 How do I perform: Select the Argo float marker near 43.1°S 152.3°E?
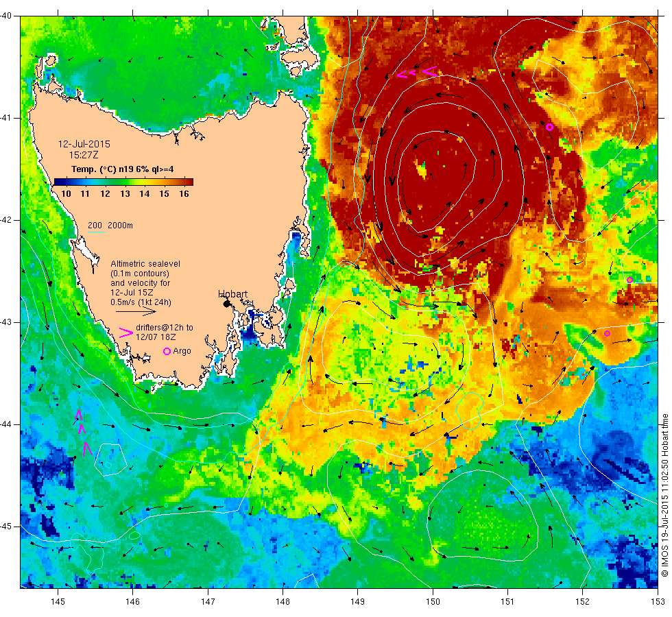[607, 333]
